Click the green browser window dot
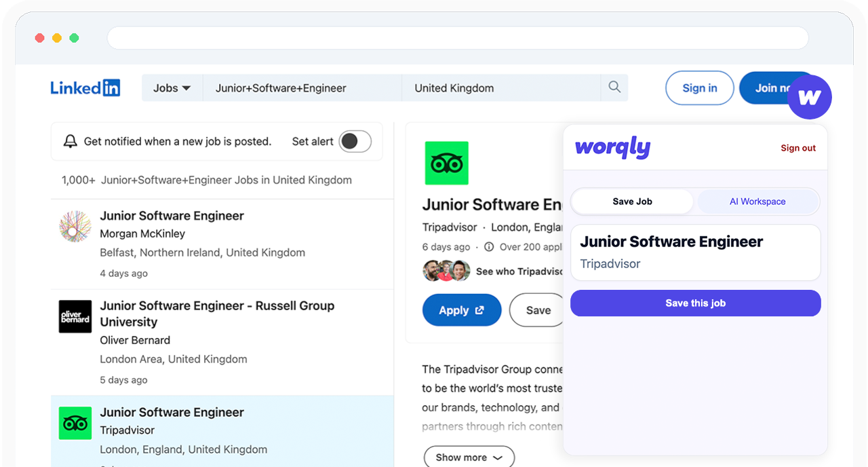The height and width of the screenshot is (467, 868). (74, 38)
